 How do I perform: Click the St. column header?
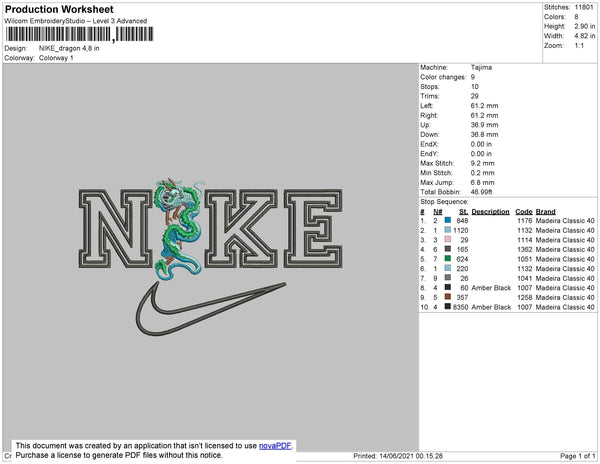pos(463,212)
